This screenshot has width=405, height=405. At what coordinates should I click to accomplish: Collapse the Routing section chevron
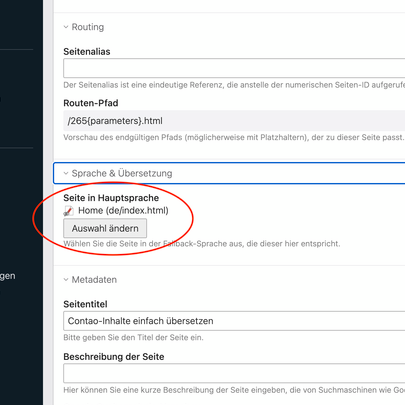coord(66,27)
